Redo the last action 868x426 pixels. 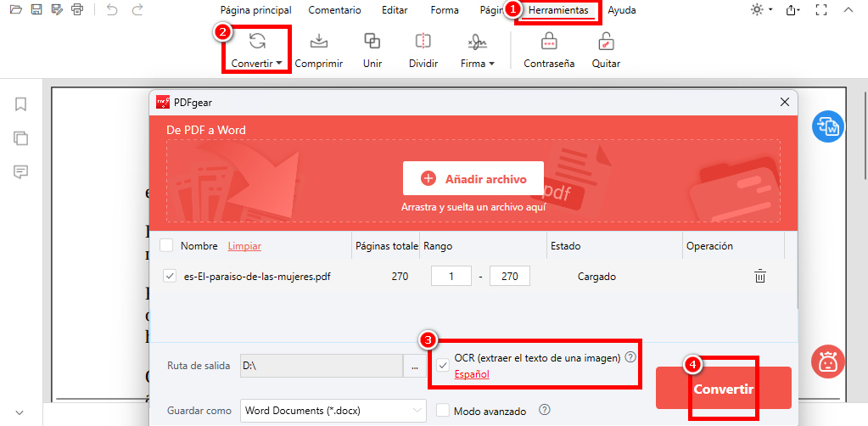point(137,9)
